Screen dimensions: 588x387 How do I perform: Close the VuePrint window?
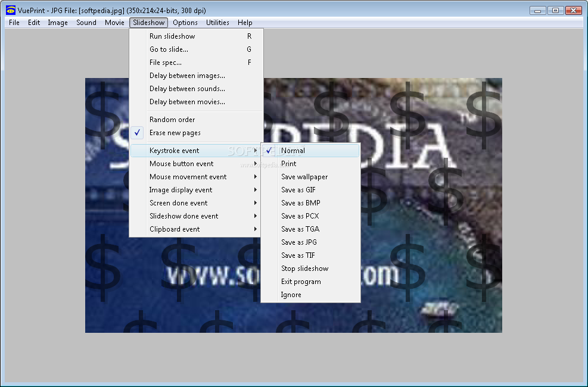click(573, 11)
